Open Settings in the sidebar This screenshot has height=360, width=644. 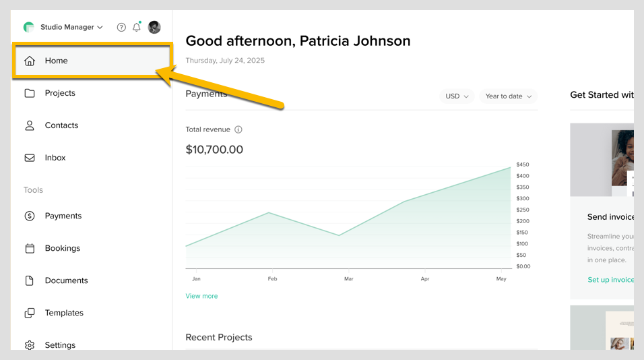(x=60, y=344)
